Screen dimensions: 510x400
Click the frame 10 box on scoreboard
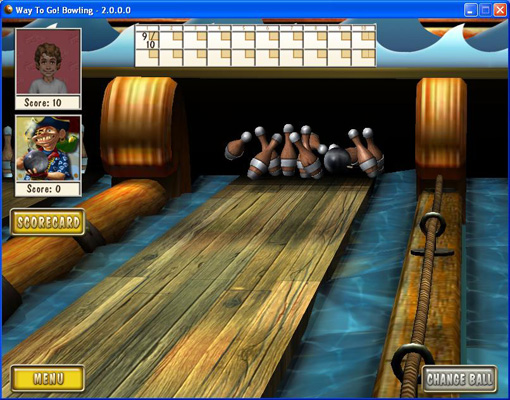pos(364,40)
